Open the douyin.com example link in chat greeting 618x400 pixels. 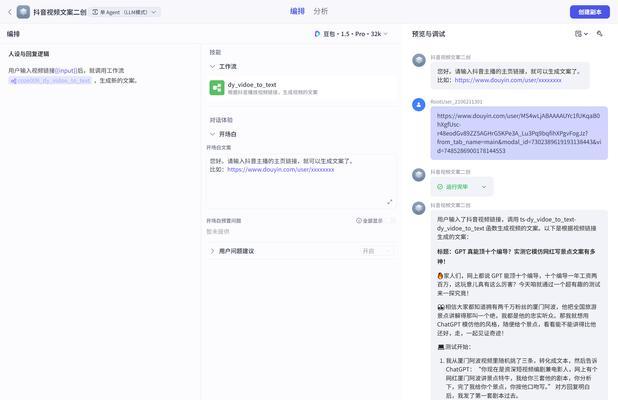tap(508, 80)
